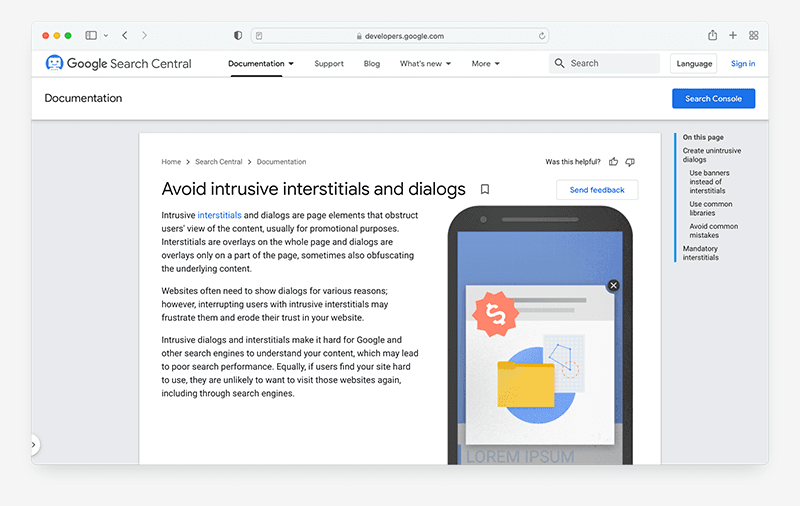The image size is (800, 506).
Task: Click the Documentation breadcrumb link
Action: click(281, 162)
